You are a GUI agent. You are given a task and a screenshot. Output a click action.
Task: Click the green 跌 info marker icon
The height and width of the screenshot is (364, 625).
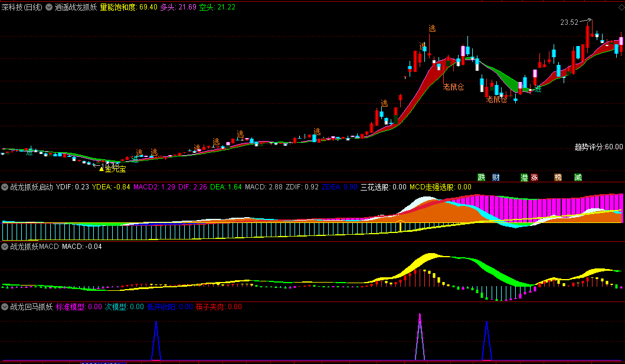pyautogui.click(x=482, y=177)
